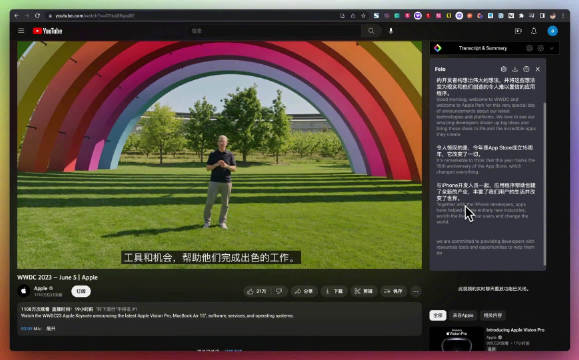Select the first highlighted recommendations chip

click(x=438, y=315)
